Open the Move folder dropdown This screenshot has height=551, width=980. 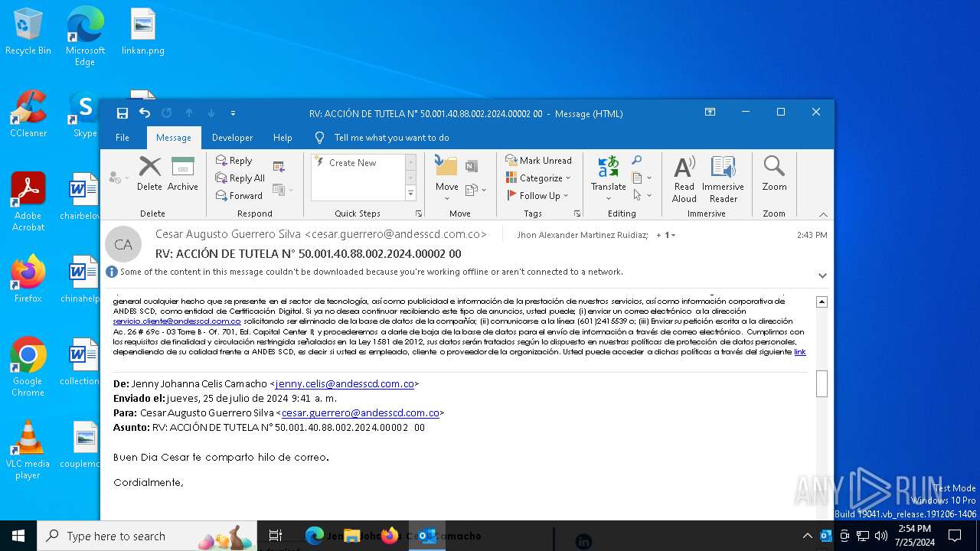446,178
